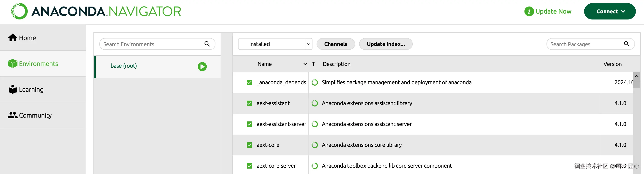Click the Update index... button
The height and width of the screenshot is (174, 644).
[x=385, y=44]
